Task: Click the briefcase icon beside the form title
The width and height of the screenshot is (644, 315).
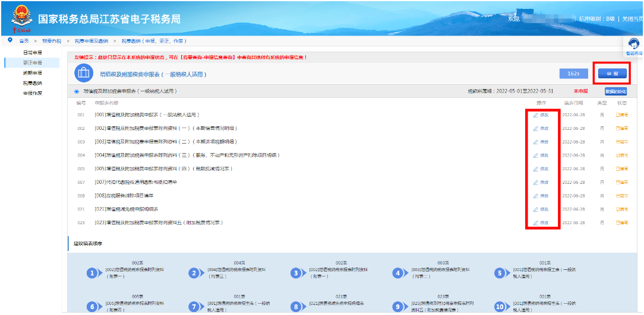Action: (83, 73)
